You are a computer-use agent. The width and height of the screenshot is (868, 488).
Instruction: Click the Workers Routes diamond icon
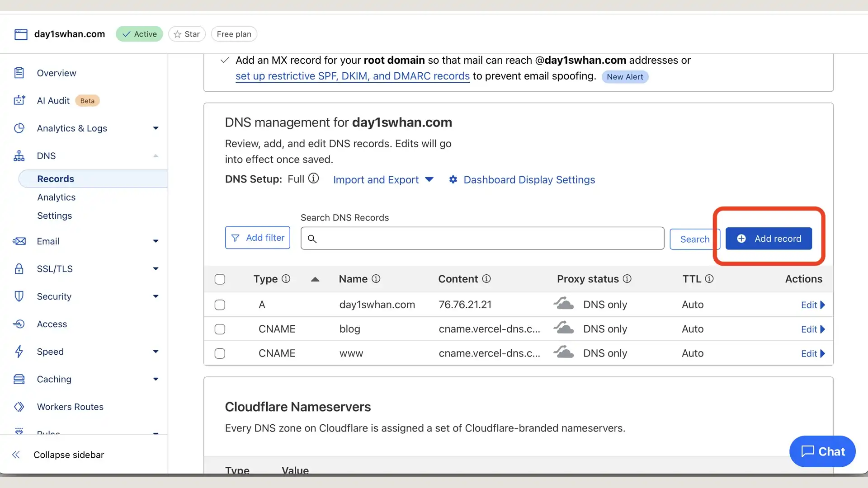click(x=19, y=407)
